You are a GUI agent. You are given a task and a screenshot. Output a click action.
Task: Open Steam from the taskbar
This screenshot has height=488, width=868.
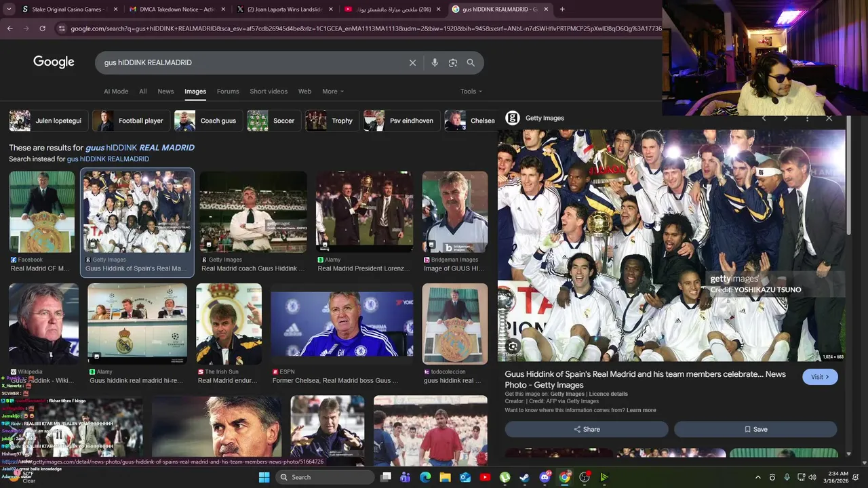click(x=524, y=477)
